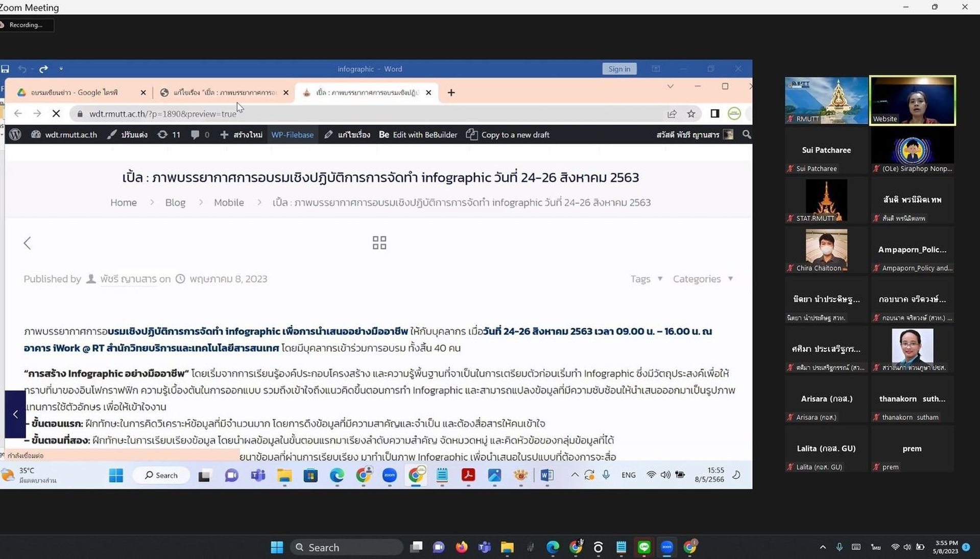Open comments bubble showing 0

[200, 135]
